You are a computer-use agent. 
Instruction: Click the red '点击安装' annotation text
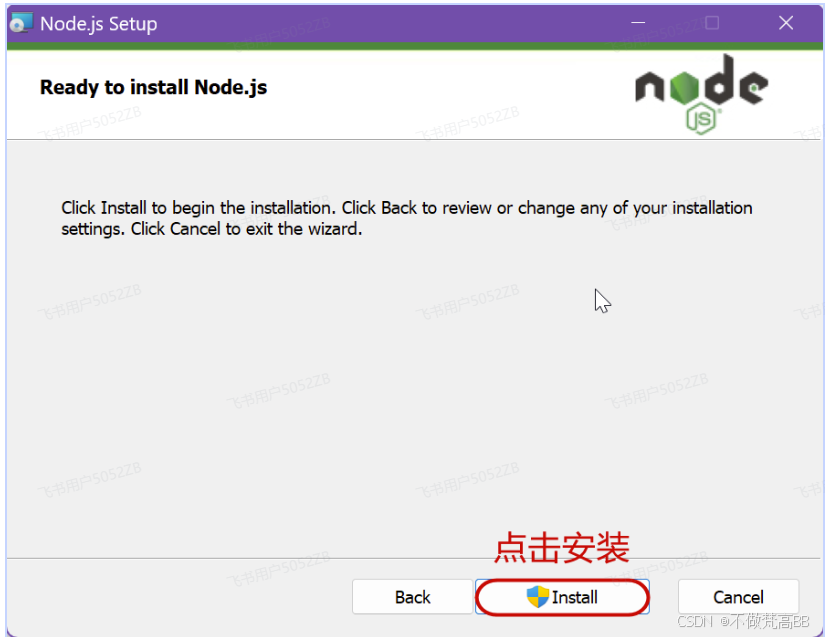(561, 548)
